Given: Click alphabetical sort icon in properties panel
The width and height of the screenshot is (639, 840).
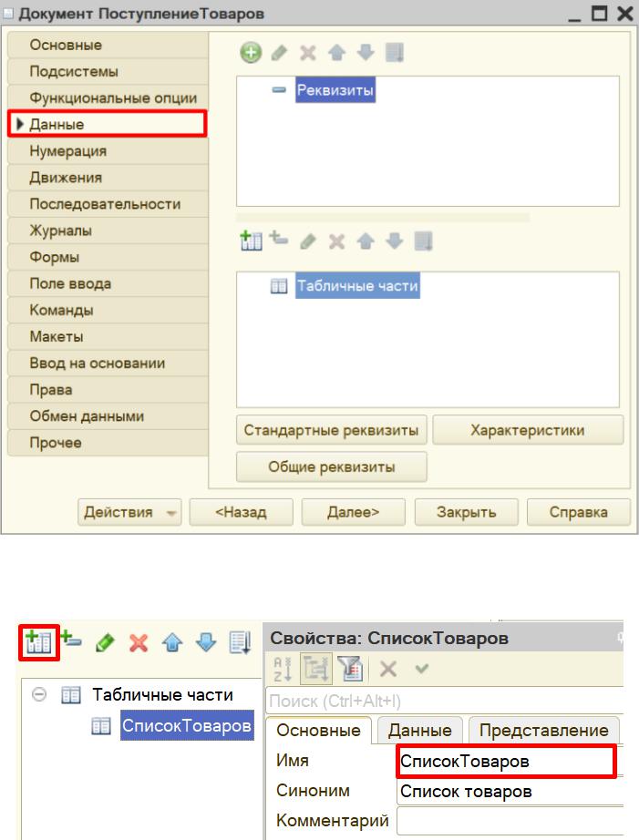Looking at the screenshot, I should (x=283, y=669).
